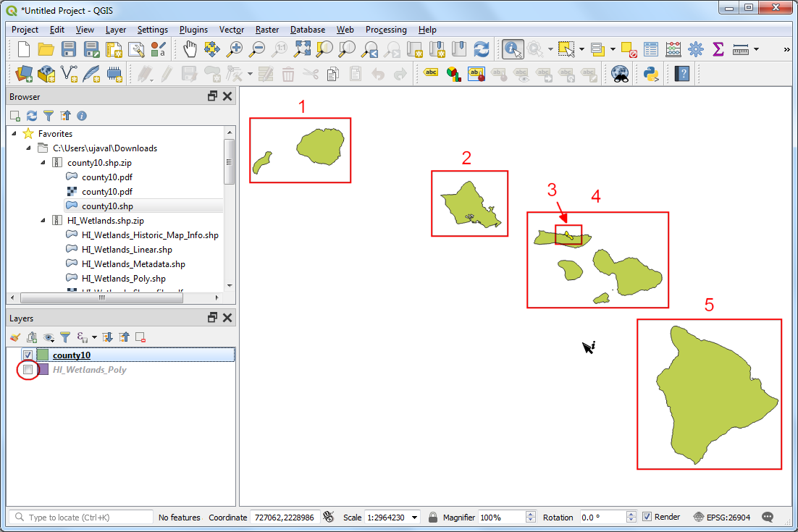Enable the HI_Wetlands_Poly layer checkbox
This screenshot has height=532, width=798.
28,370
